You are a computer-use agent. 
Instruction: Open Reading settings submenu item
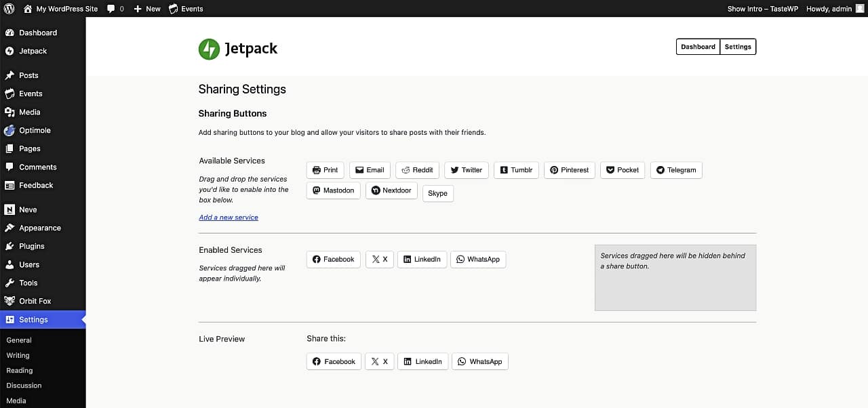pos(20,371)
